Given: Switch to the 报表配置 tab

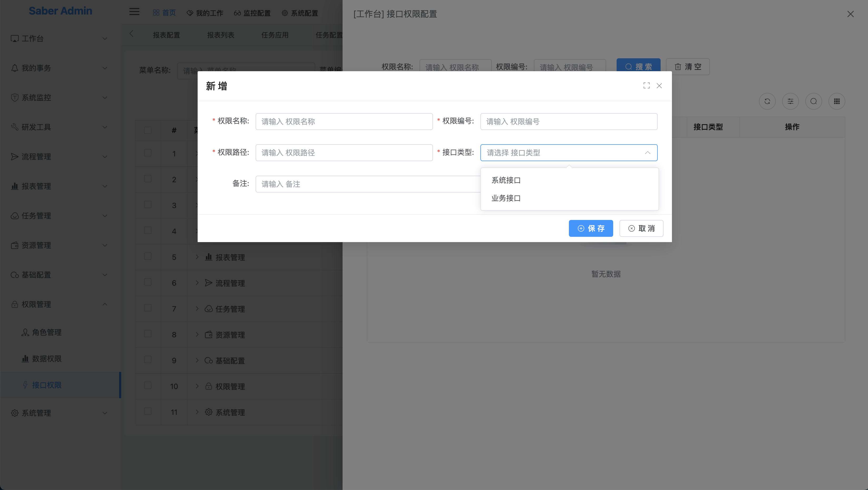Looking at the screenshot, I should pos(167,35).
